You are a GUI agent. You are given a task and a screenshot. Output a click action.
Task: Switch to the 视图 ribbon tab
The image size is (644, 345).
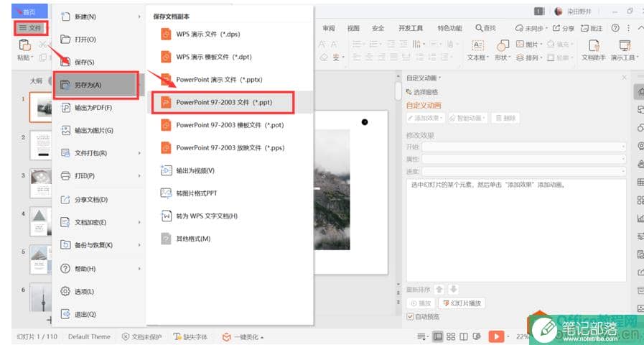point(353,28)
